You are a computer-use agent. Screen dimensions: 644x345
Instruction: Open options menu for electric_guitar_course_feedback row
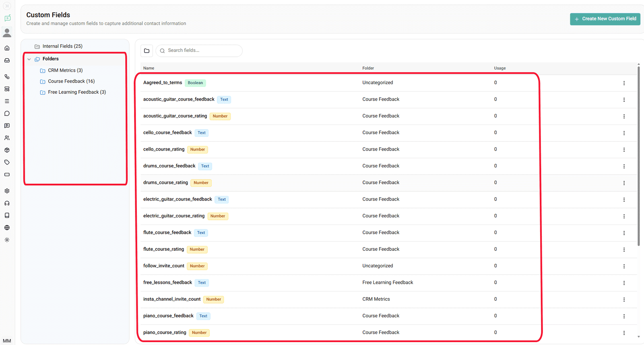click(624, 200)
